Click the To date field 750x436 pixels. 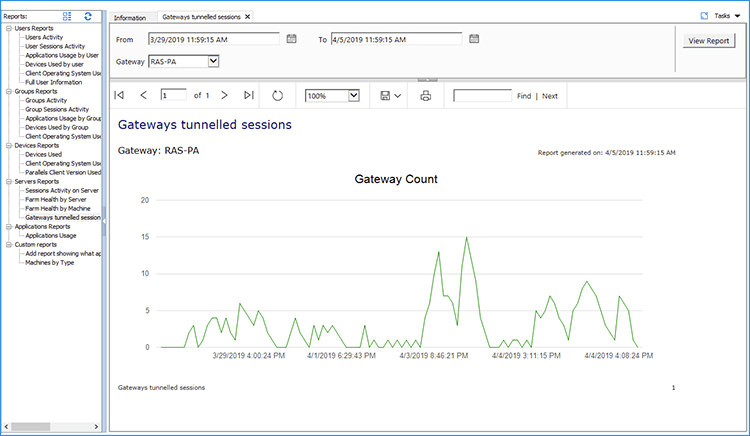pos(397,39)
